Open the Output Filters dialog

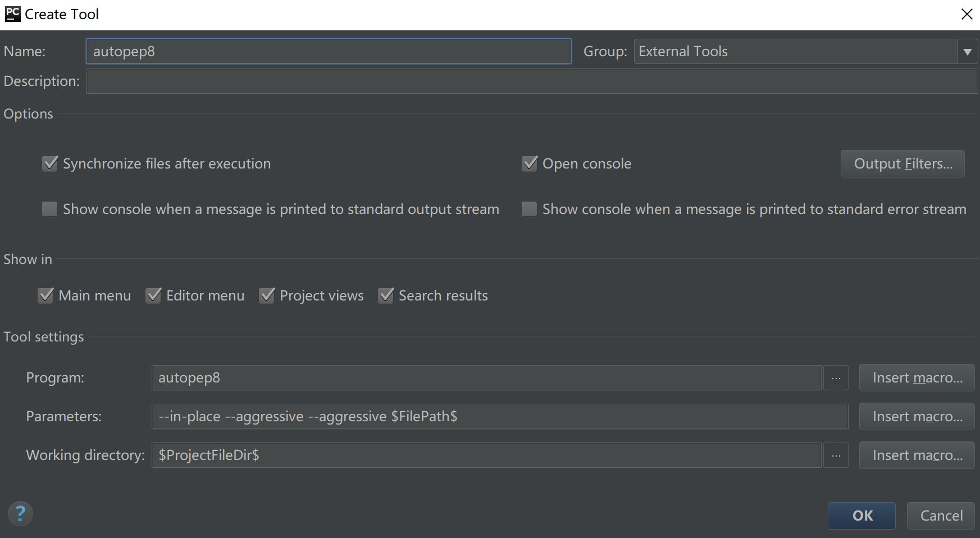pyautogui.click(x=902, y=163)
